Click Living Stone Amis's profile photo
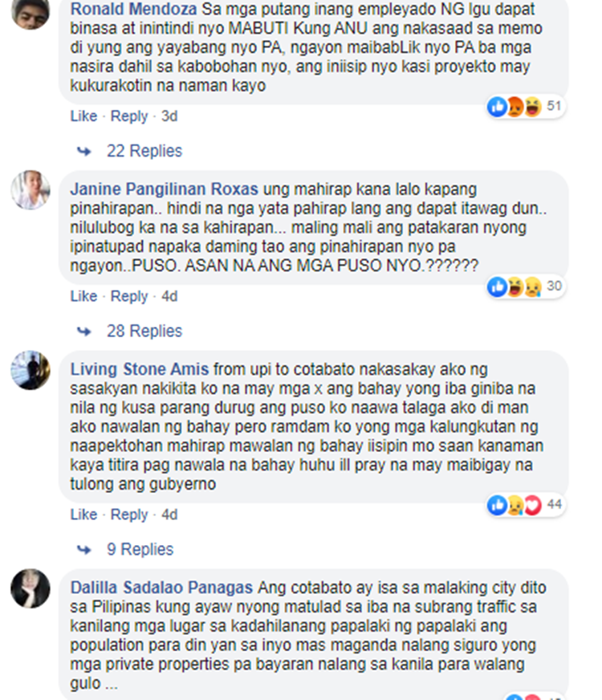The height and width of the screenshot is (700, 602). click(x=31, y=370)
